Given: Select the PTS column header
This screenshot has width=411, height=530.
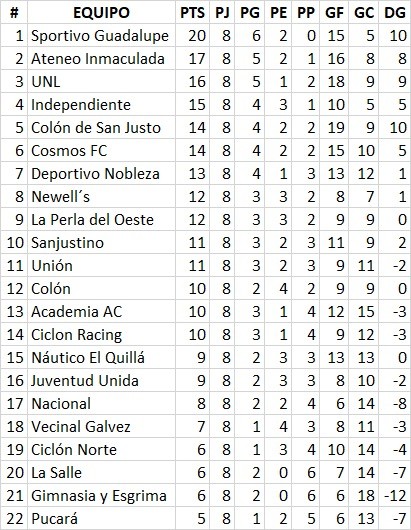Looking at the screenshot, I should click(x=192, y=13).
